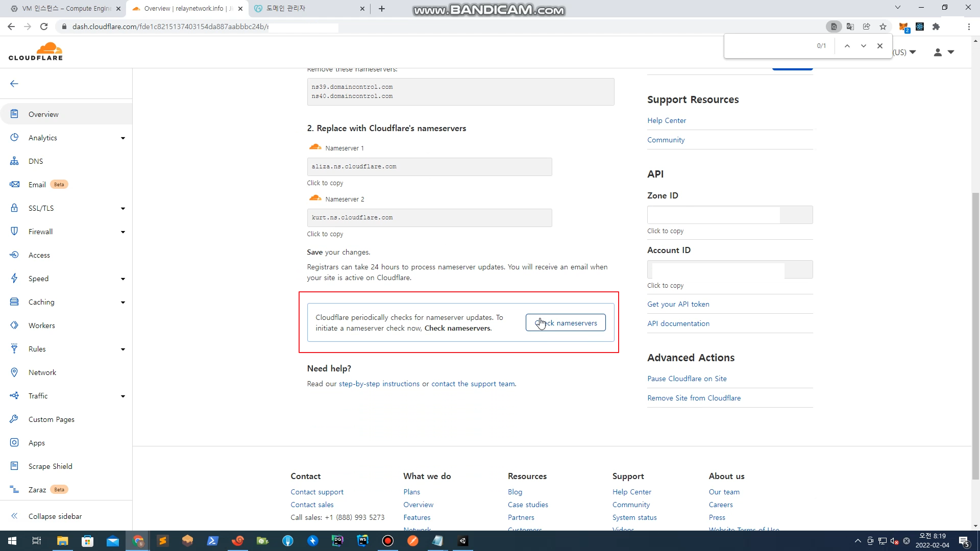Viewport: 980px width, 551px height.
Task: Click the Network location icon
Action: pyautogui.click(x=14, y=372)
